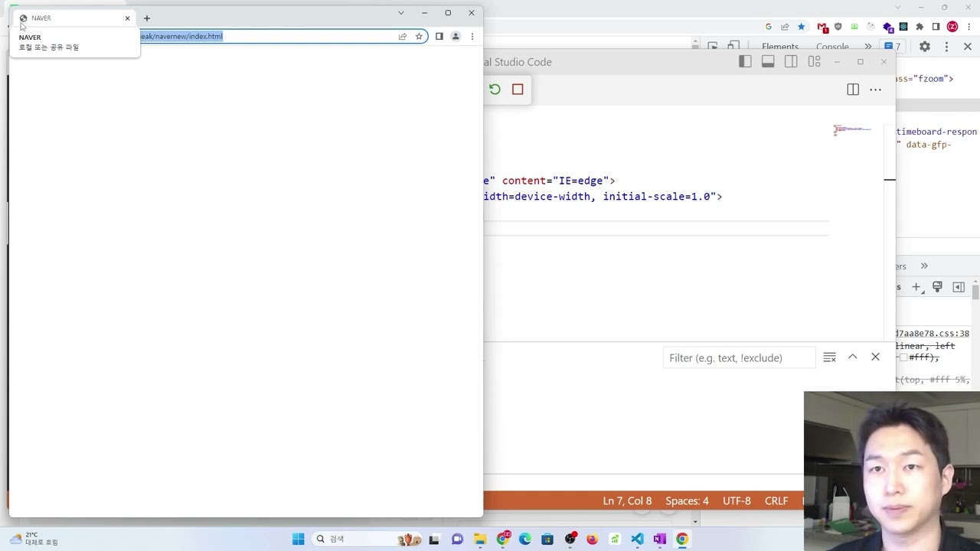Click the red stop debugging square in VS Code
980x551 pixels.
518,90
